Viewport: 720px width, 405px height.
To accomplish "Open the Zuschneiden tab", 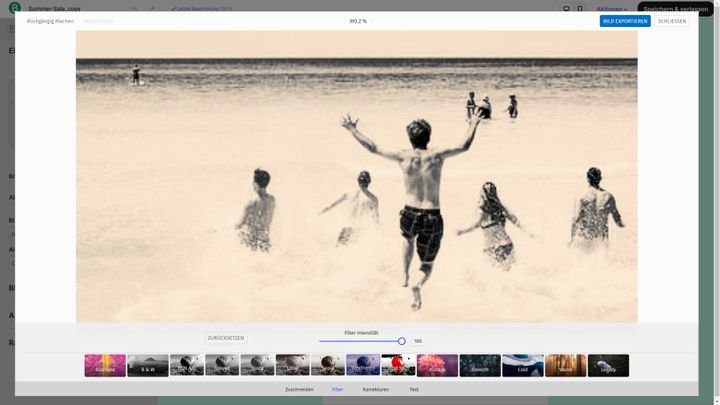I will 299,389.
